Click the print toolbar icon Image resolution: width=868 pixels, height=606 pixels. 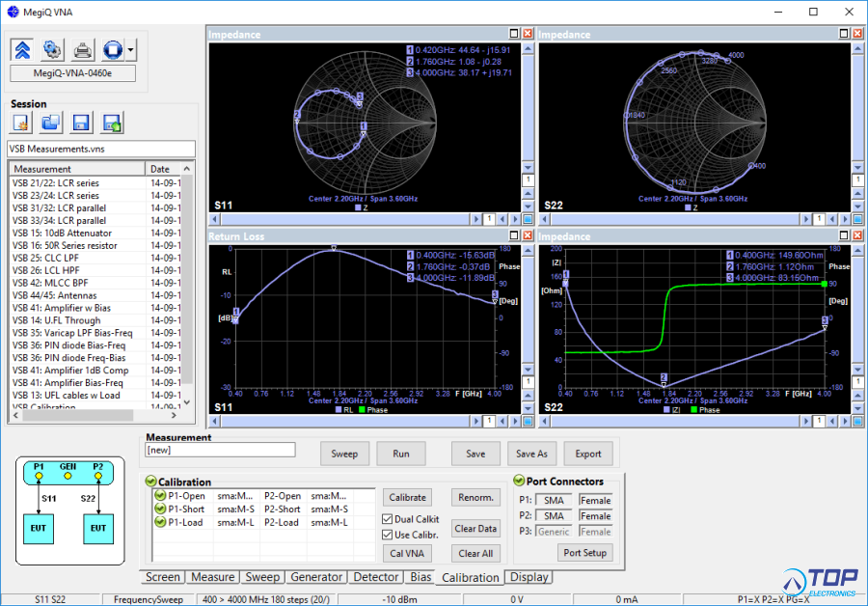[83, 50]
